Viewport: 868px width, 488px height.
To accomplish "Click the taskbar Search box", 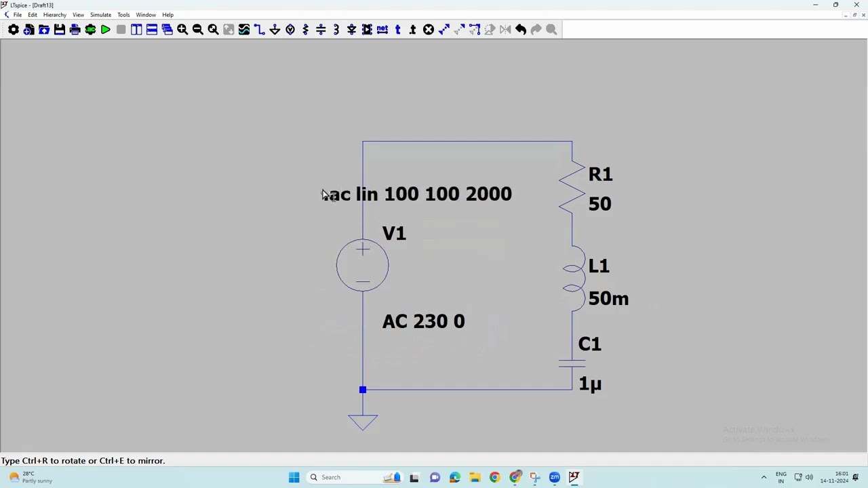I will (x=354, y=477).
